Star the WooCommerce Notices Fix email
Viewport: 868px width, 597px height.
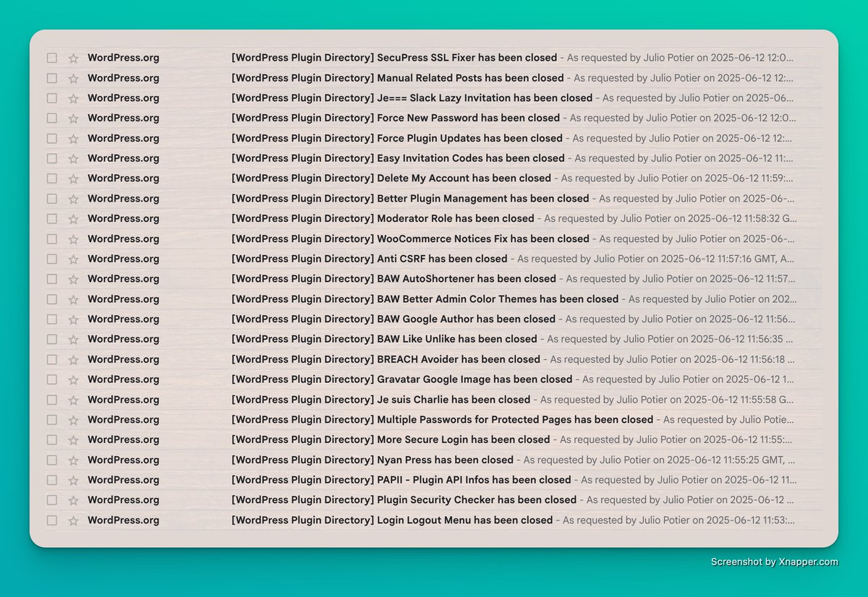point(73,239)
